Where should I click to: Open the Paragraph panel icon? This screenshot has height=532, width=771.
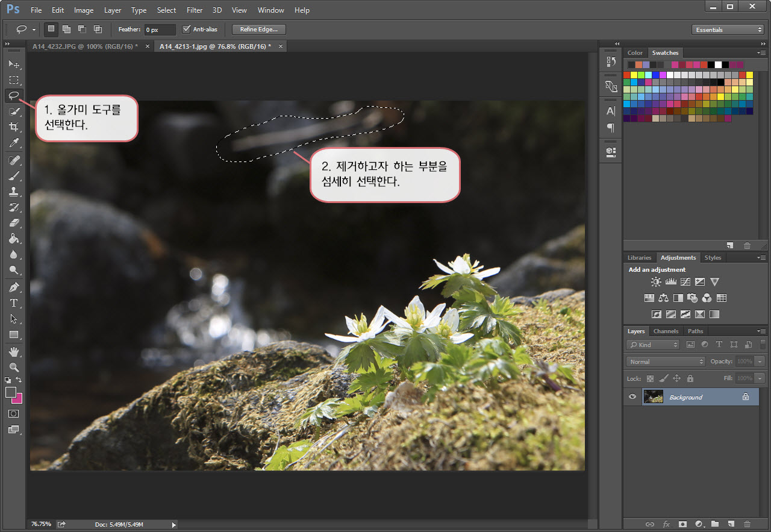pos(611,128)
